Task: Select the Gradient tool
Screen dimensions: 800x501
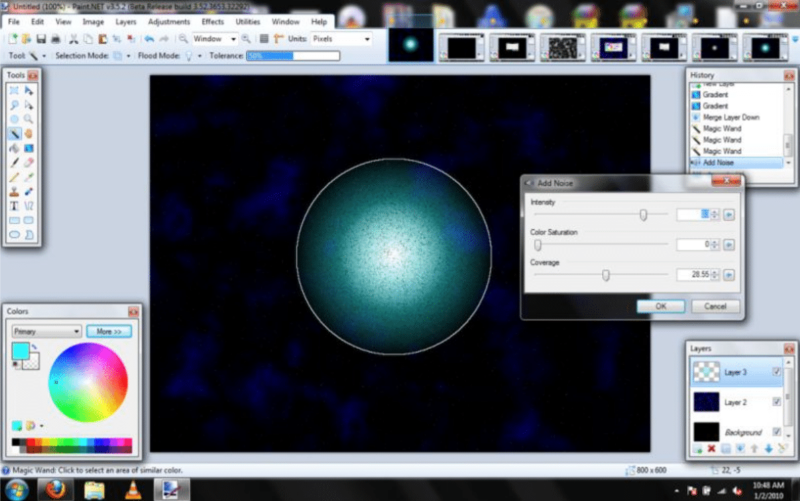Action: [29, 148]
